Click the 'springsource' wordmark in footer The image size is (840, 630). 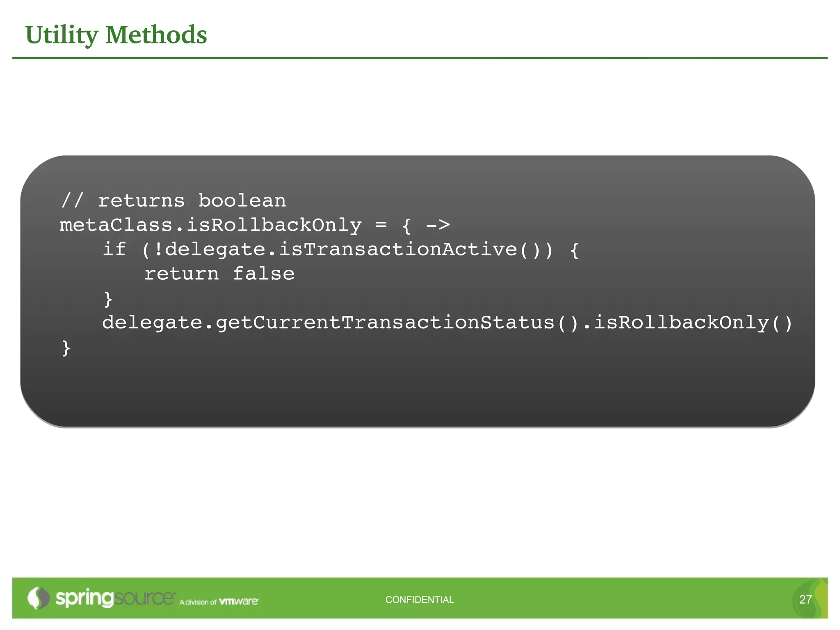coord(115,598)
